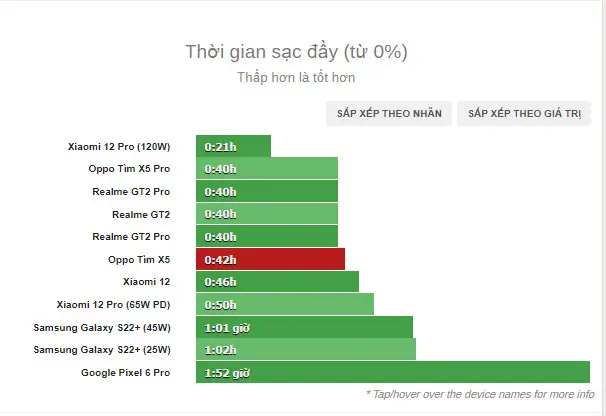Click the 0:40h bar for Oppo Tìm X5 Pro
This screenshot has width=606, height=416.
267,168
